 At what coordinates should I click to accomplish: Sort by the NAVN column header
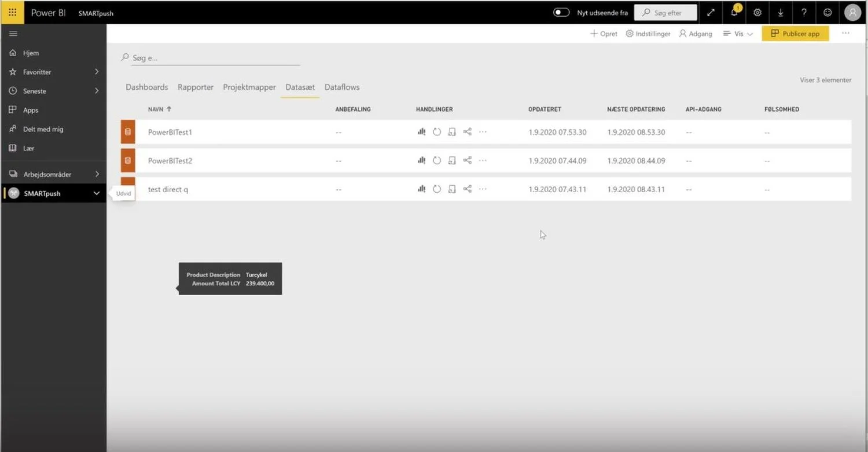pos(160,109)
